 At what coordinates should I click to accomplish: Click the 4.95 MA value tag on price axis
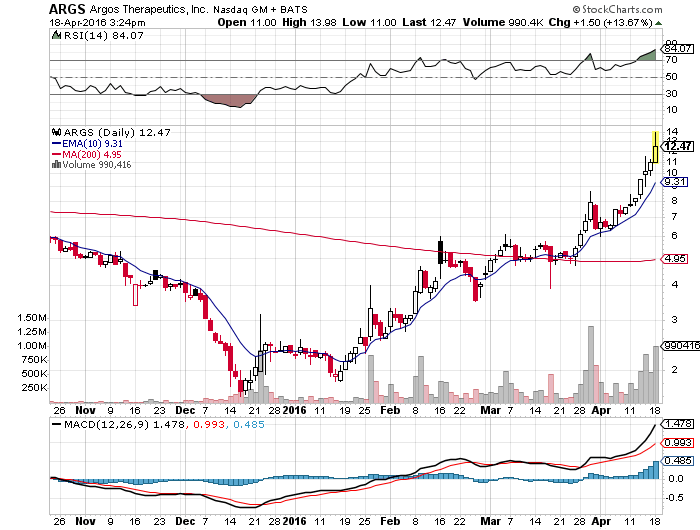pos(675,259)
